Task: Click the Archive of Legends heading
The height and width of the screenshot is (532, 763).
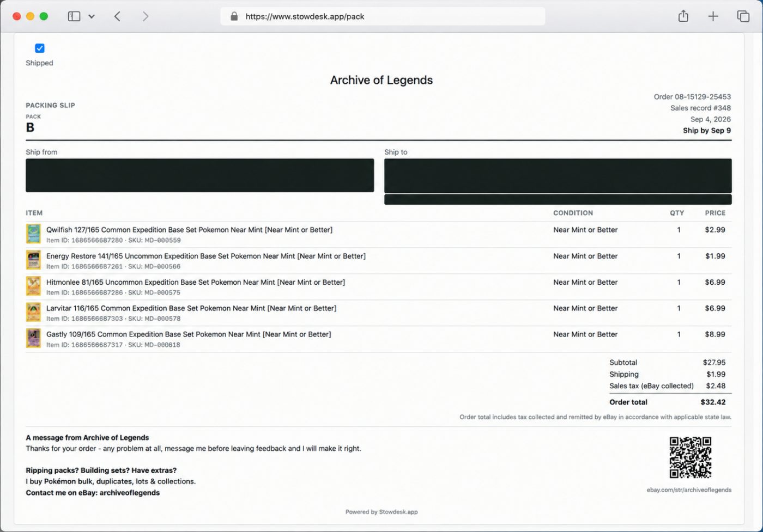Action: pyautogui.click(x=381, y=80)
